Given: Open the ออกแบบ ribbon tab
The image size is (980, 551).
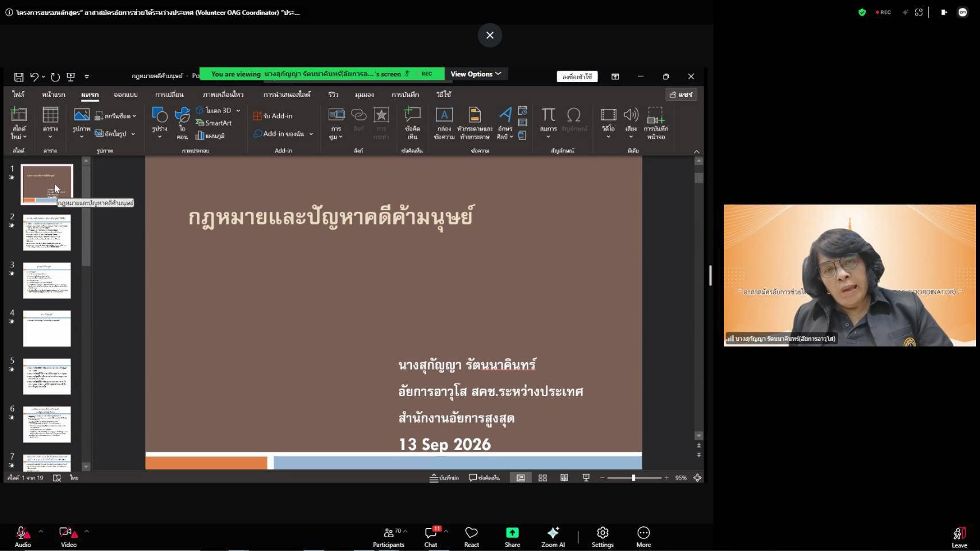Looking at the screenshot, I should pos(125,94).
